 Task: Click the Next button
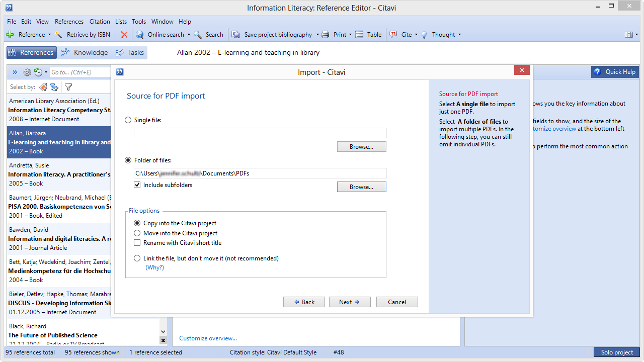pyautogui.click(x=350, y=302)
